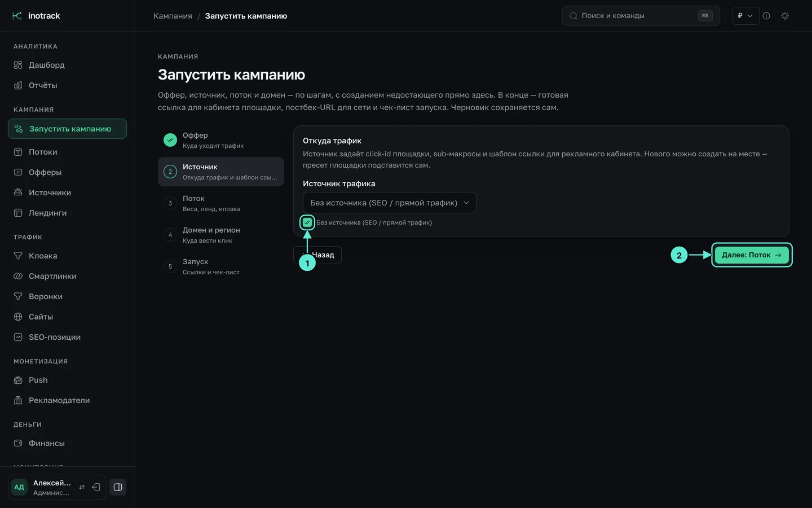
Task: Open the ₽ currency dropdown
Action: 745,16
